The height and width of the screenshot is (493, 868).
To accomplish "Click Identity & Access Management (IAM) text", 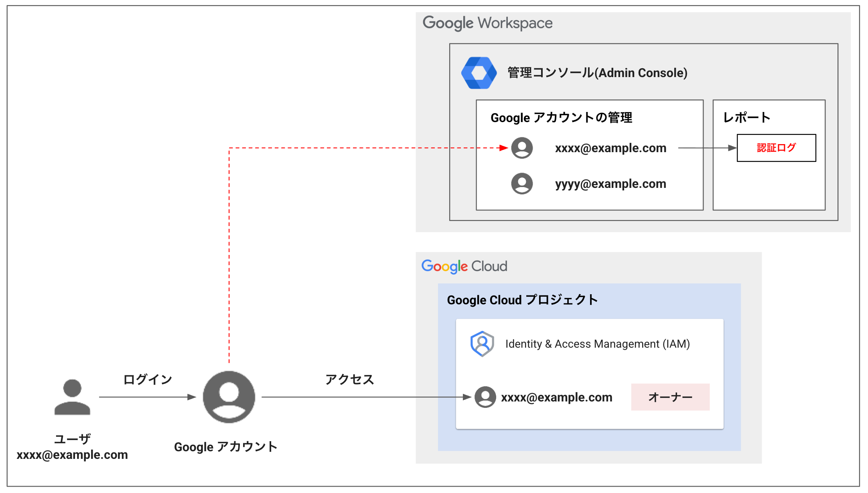I will click(x=597, y=344).
